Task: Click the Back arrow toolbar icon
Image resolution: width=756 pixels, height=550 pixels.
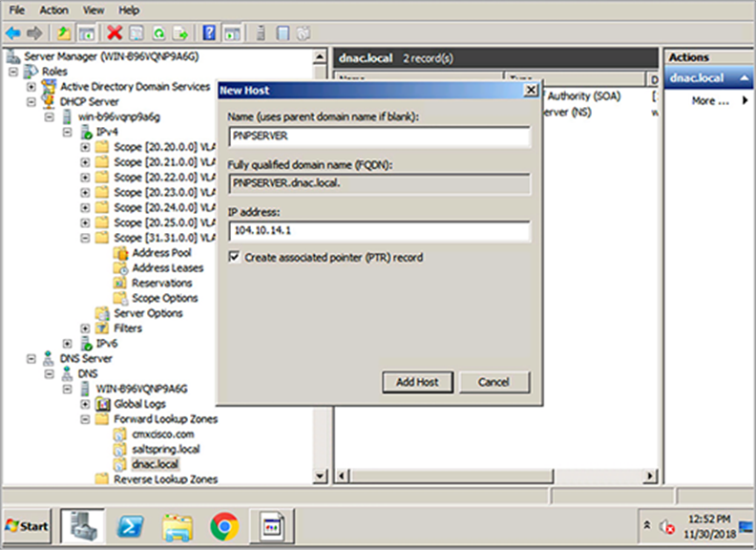Action: coord(13,33)
